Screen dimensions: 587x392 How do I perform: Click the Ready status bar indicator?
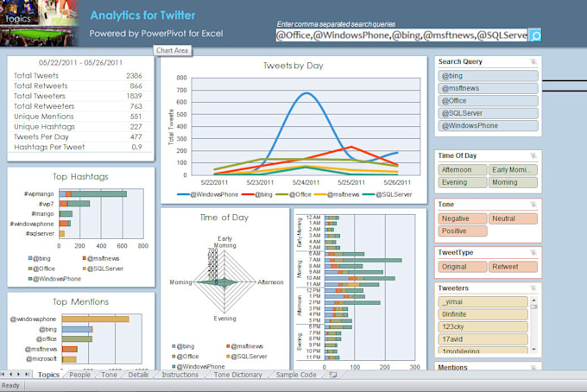pos(10,385)
